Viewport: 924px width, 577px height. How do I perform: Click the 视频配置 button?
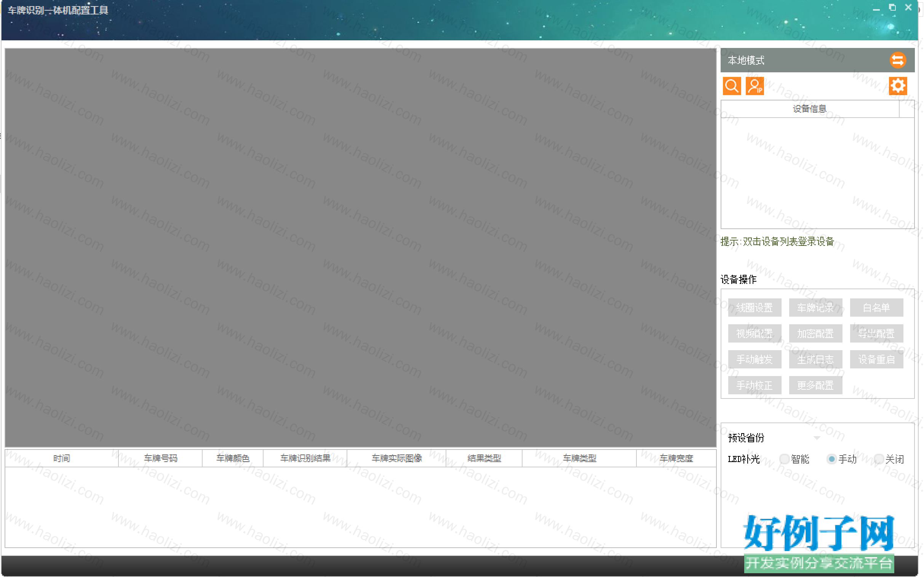tap(755, 333)
